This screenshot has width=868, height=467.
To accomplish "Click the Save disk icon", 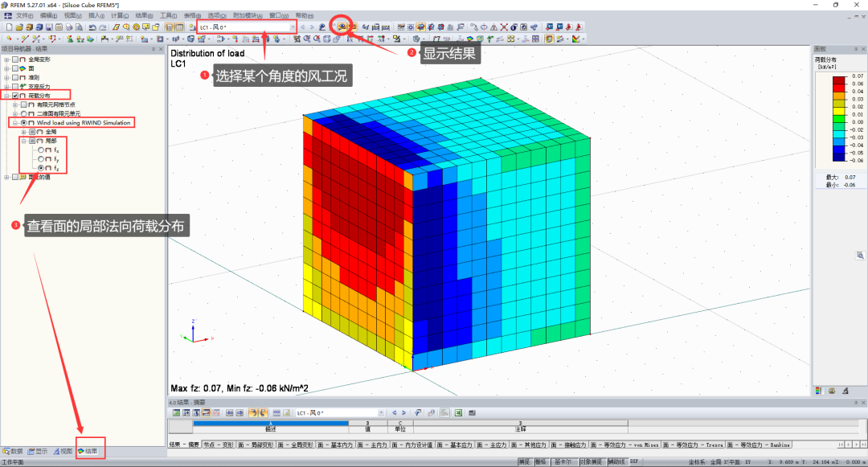I will pyautogui.click(x=49, y=27).
